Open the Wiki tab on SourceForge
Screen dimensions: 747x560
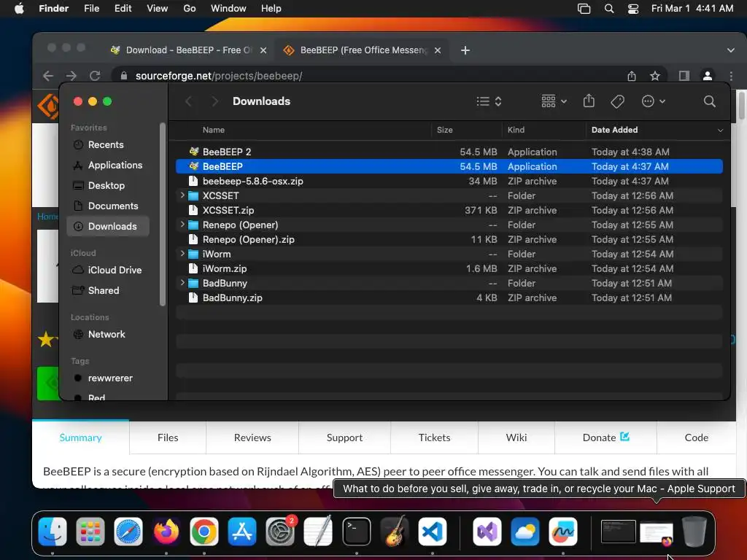tap(516, 437)
